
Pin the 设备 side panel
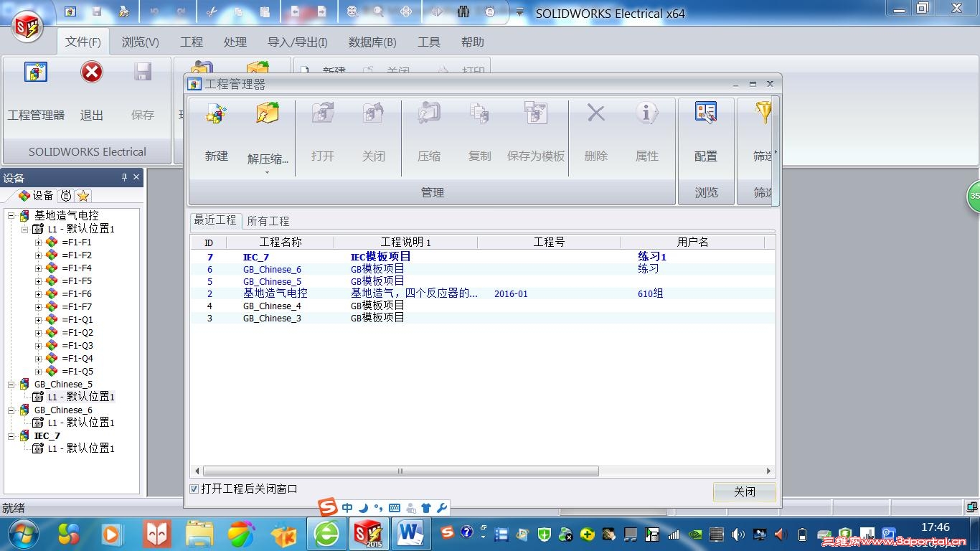pos(124,177)
